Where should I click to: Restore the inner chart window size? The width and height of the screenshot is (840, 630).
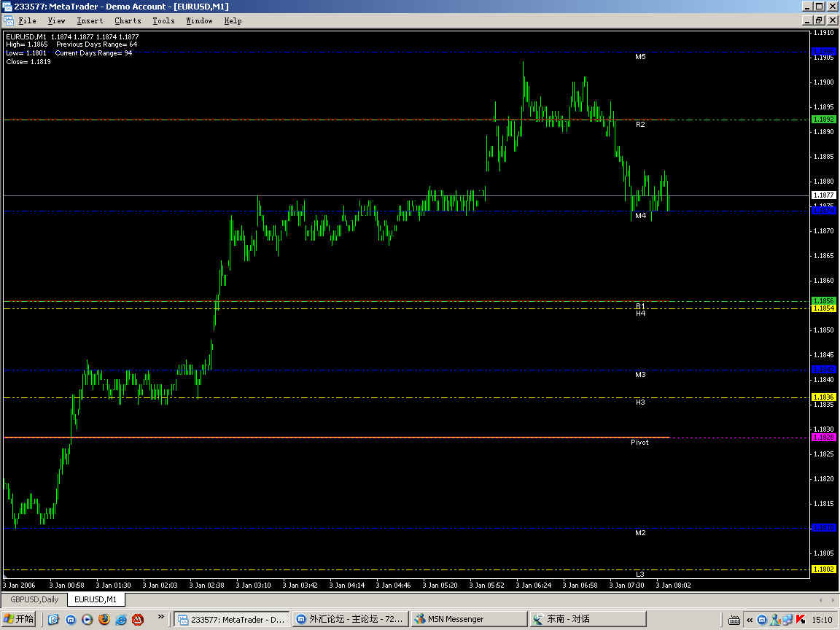point(819,20)
